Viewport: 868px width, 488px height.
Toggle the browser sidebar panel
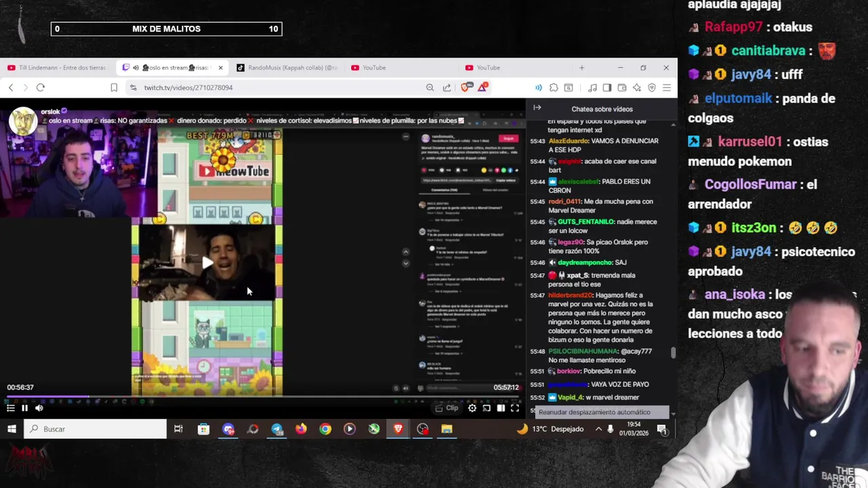[x=607, y=87]
